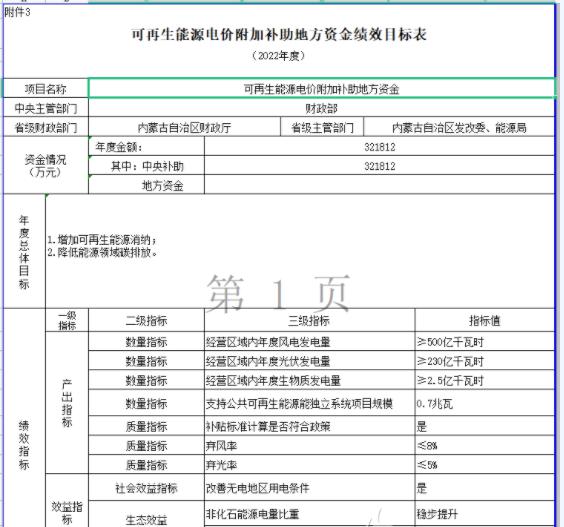The image size is (564, 527).
Task: Click the ≥2.5亿千瓦时 value cell
Action: [485, 380]
